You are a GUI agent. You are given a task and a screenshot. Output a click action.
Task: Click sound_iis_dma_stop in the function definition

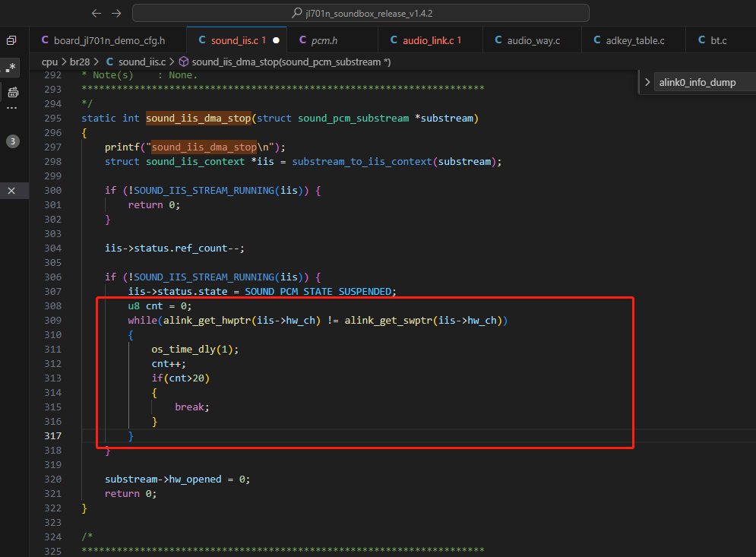[x=198, y=118]
